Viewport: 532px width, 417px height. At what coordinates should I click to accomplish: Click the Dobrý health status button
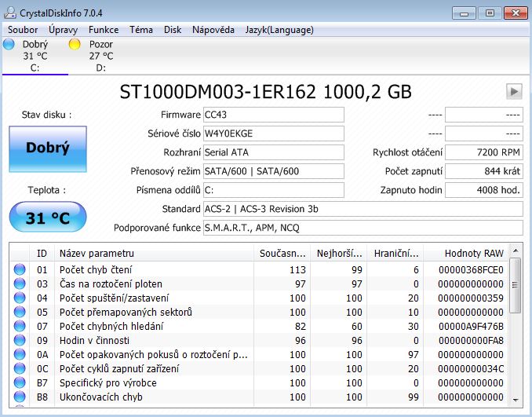[x=47, y=148]
